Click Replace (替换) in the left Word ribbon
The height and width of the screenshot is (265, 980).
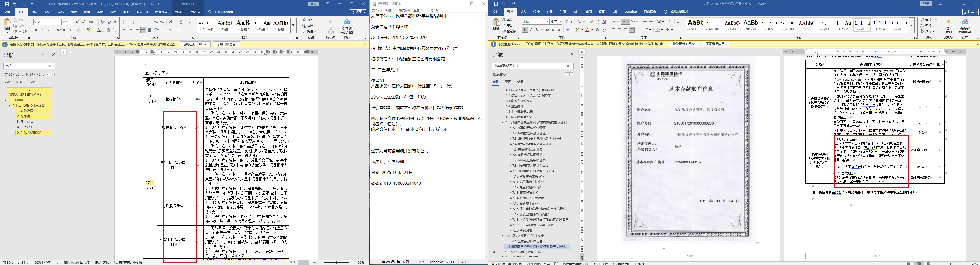[x=308, y=26]
